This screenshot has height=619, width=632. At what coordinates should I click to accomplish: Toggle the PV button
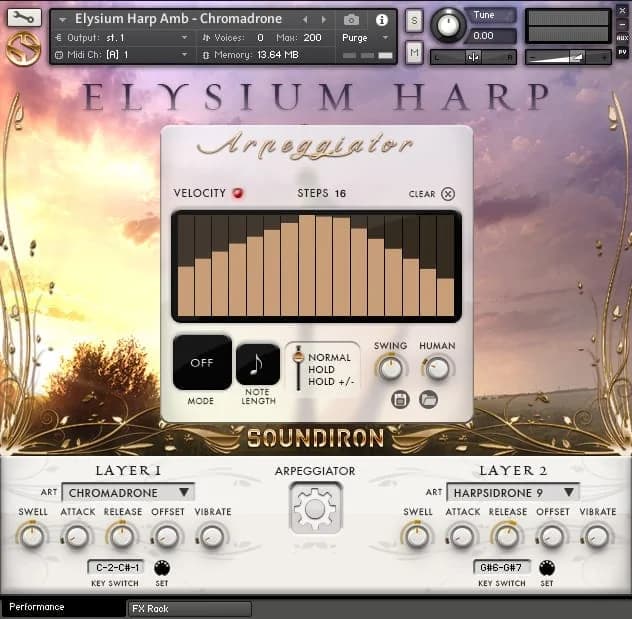[622, 52]
